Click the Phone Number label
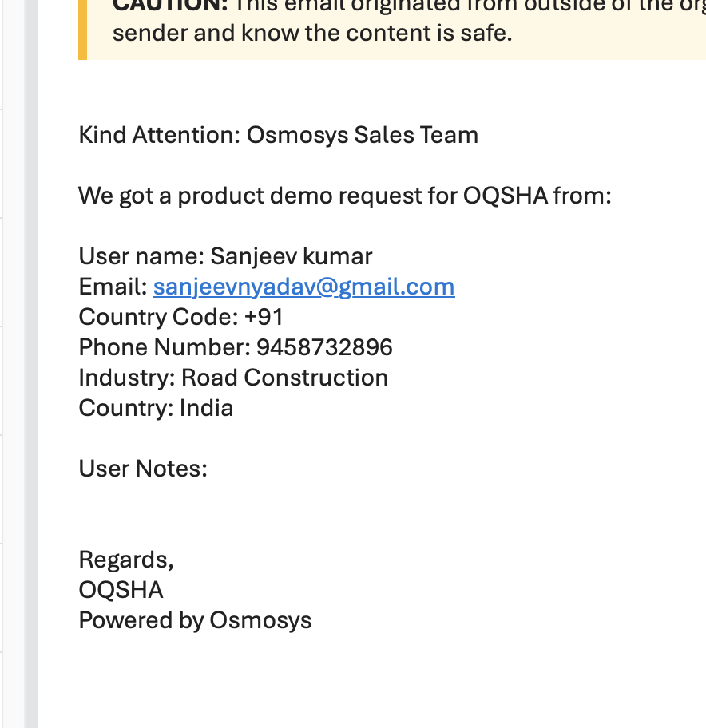Screen dimensions: 706x728 coord(165,347)
